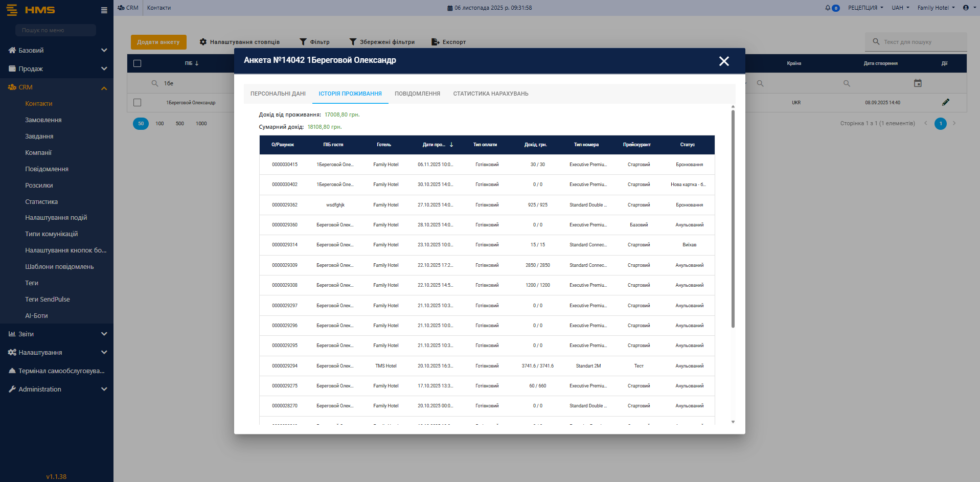
Task: Switch to ПЕРСОНАЛЬНІ ДАНІ tab
Action: pyautogui.click(x=278, y=94)
